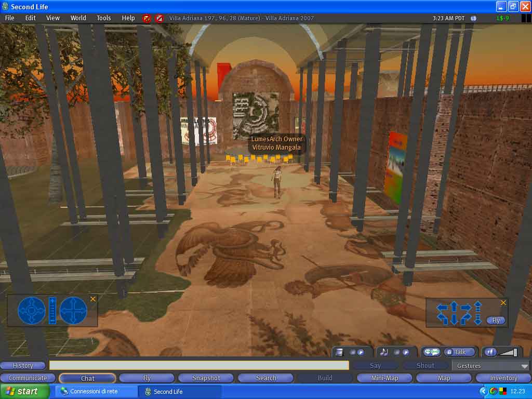The height and width of the screenshot is (399, 532).
Task: Close the camera controls panel
Action: coord(93,299)
